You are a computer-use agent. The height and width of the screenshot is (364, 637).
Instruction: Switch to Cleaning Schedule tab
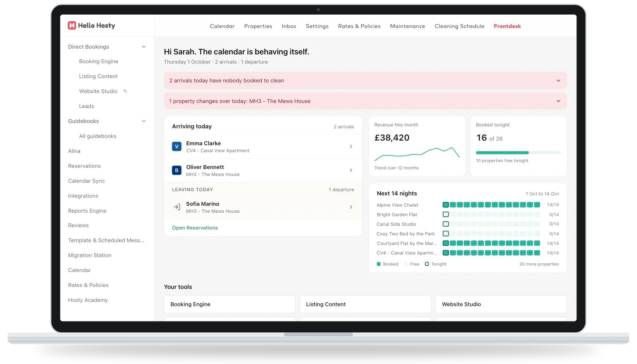(459, 26)
